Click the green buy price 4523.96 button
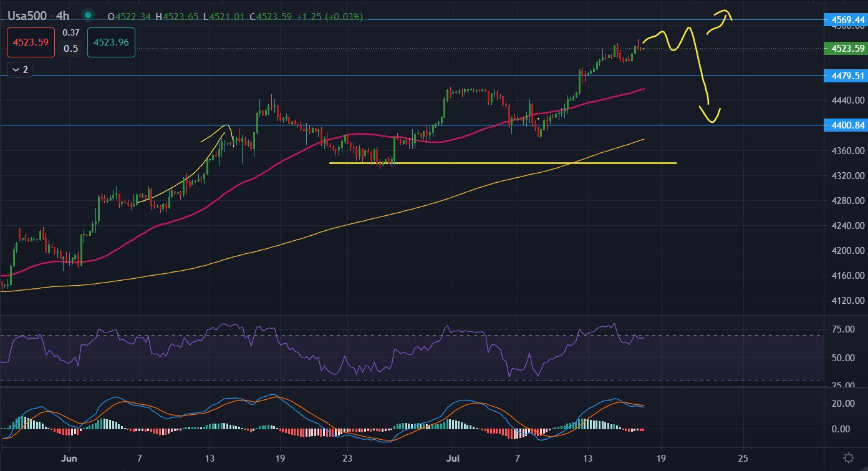This screenshot has width=868, height=471. tap(111, 43)
